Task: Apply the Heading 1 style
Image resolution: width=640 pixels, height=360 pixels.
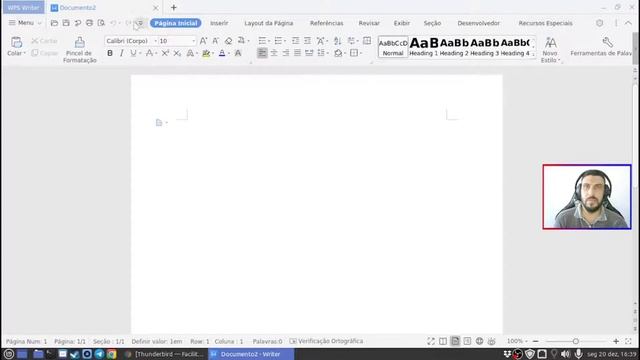Action: pyautogui.click(x=424, y=47)
